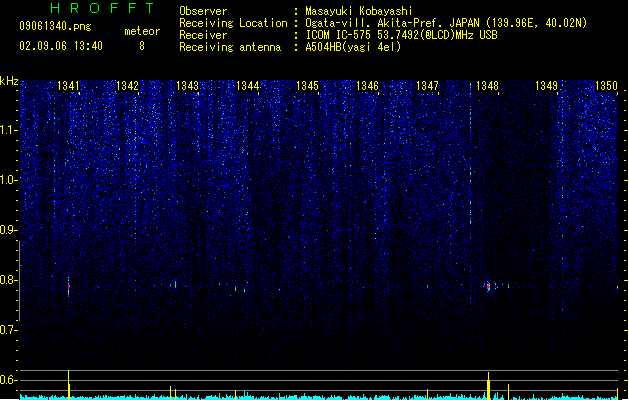Click the 1343 time marker
The width and height of the screenshot is (629, 400).
point(187,86)
